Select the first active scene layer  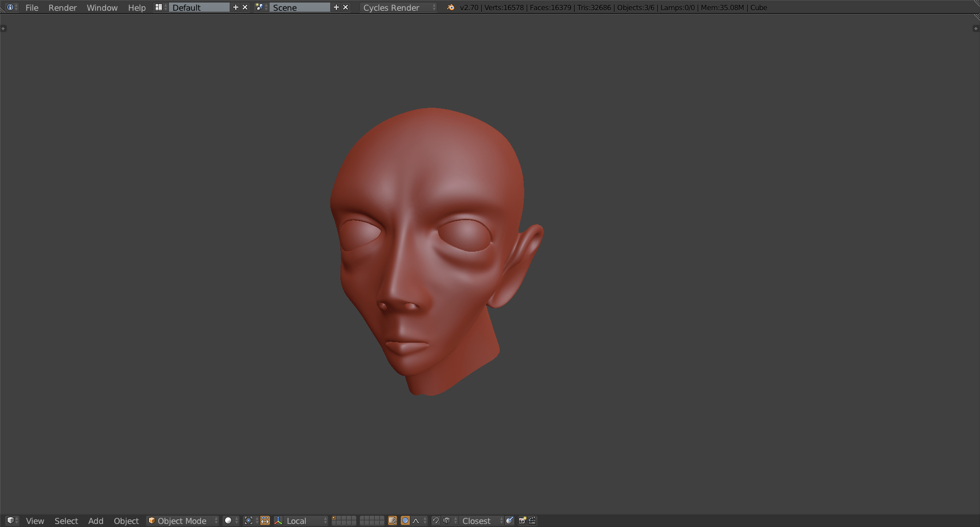(x=334, y=518)
